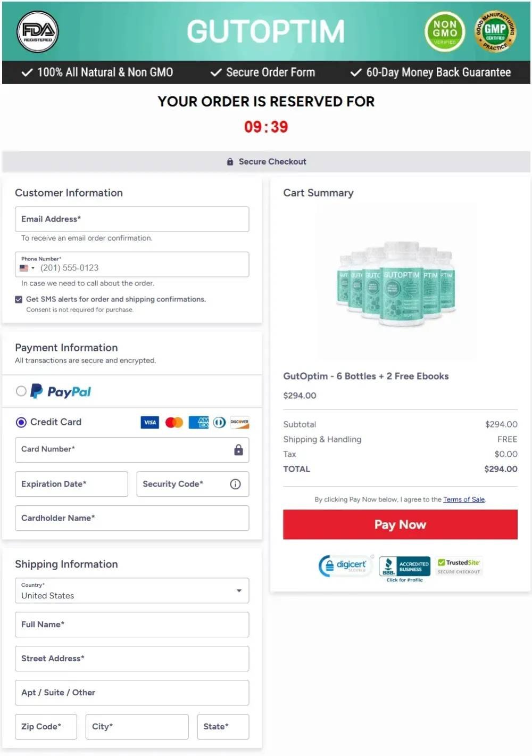Click the Discover card icon
Screen dimensions: 532x756
coord(239,422)
